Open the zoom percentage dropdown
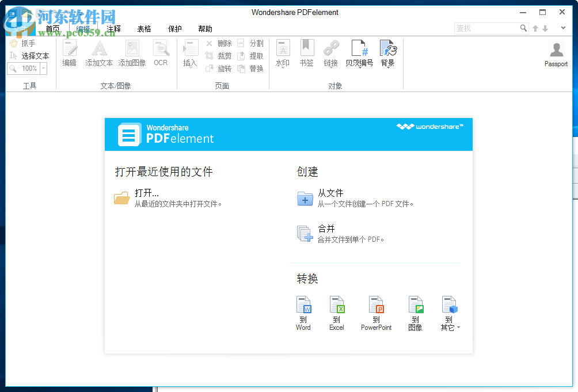Screen dimensions: 578x392 pyautogui.click(x=43, y=68)
